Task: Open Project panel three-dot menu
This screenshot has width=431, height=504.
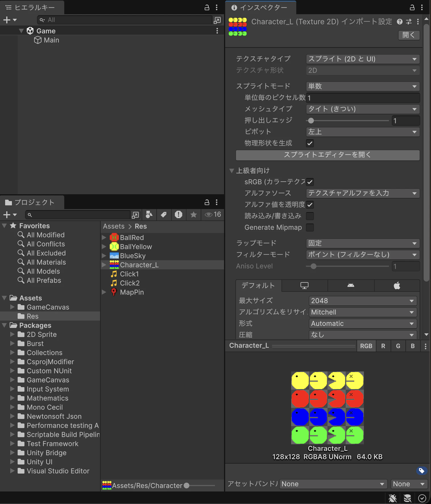Action: coord(217,202)
